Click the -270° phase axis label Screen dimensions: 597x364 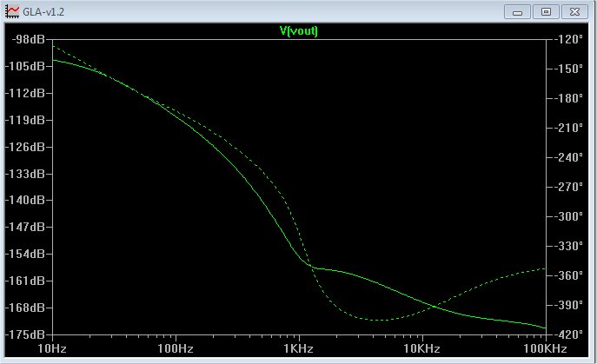[568, 187]
